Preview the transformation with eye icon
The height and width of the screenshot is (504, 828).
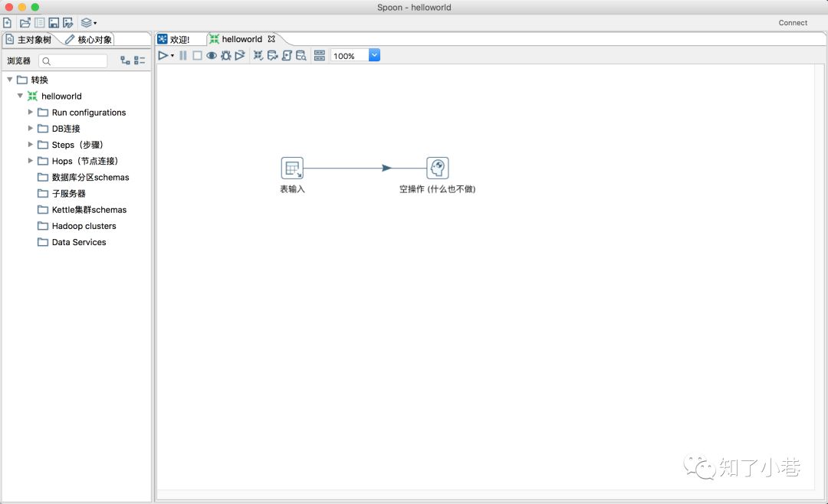(x=212, y=55)
